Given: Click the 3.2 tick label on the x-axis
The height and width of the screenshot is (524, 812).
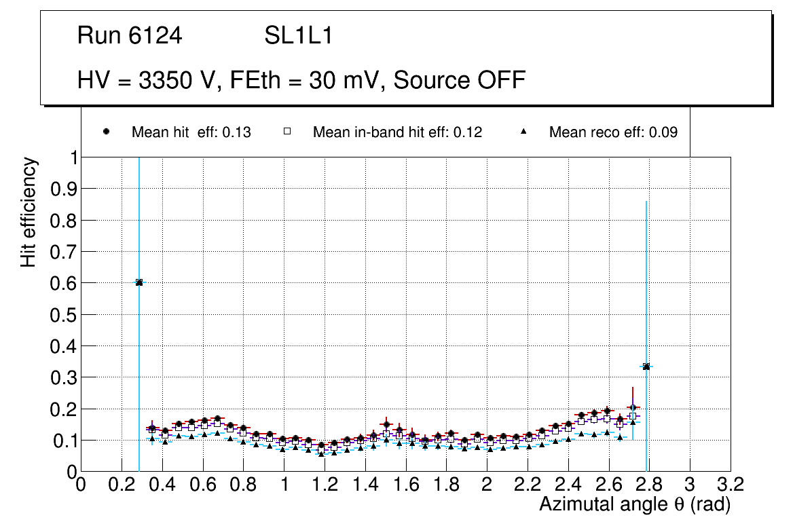Looking at the screenshot, I should (x=731, y=485).
